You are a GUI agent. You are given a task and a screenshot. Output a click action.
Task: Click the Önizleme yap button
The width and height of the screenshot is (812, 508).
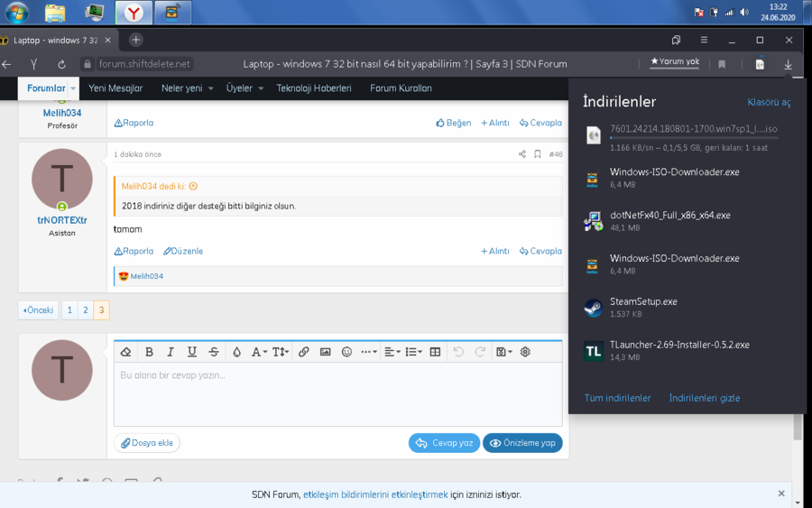522,443
